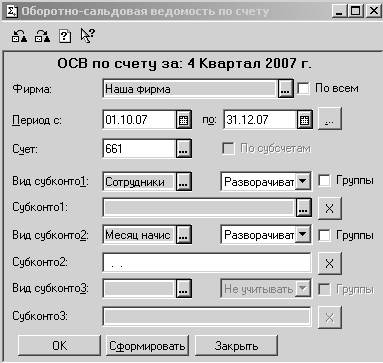The image size is (383, 363).
Task: Browse firms via Фирма ellipsis button
Action: point(286,89)
